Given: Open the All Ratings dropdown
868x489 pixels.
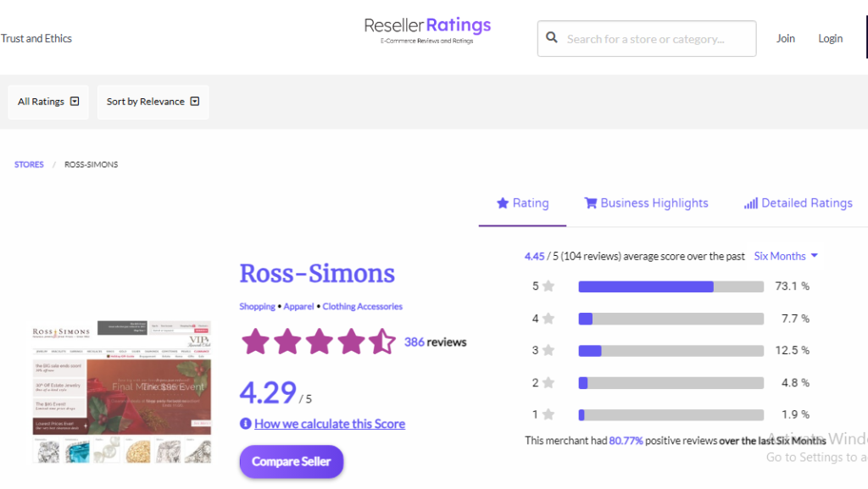Looking at the screenshot, I should 48,102.
